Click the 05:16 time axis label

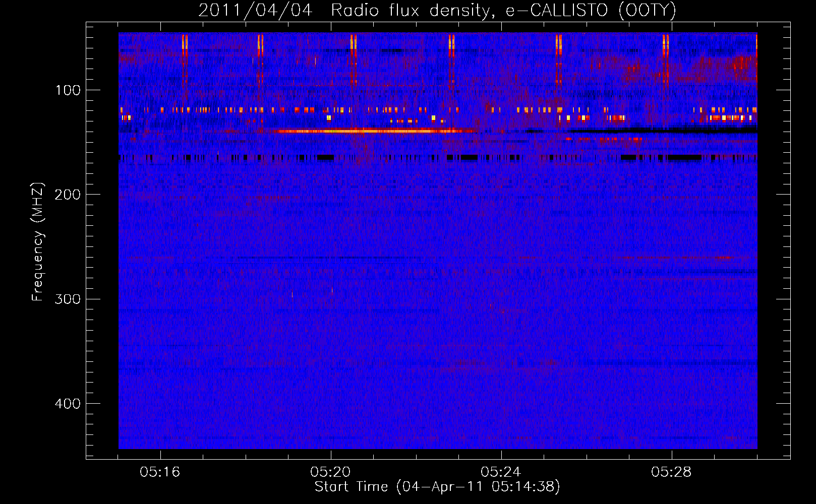pyautogui.click(x=160, y=472)
